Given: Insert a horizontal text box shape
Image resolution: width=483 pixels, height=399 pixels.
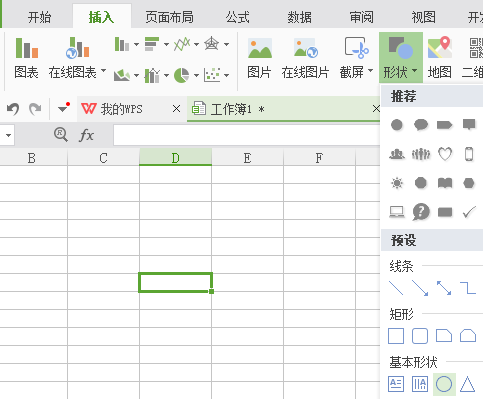Looking at the screenshot, I should (396, 384).
